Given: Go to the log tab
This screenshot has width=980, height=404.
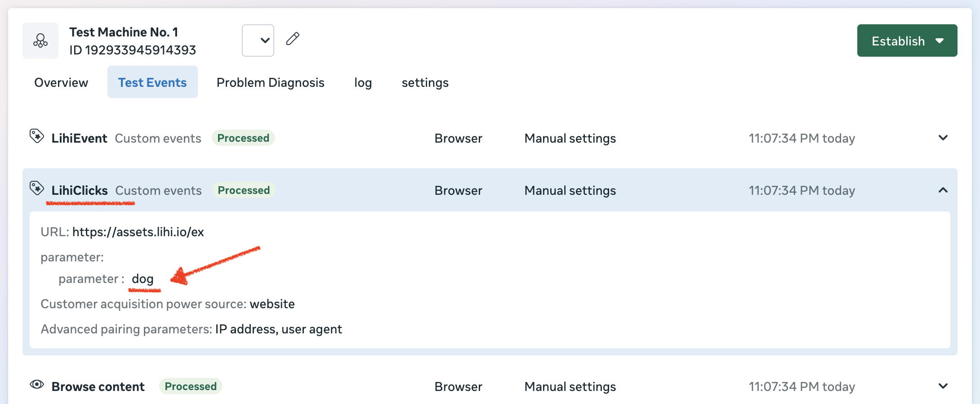Looking at the screenshot, I should 363,83.
